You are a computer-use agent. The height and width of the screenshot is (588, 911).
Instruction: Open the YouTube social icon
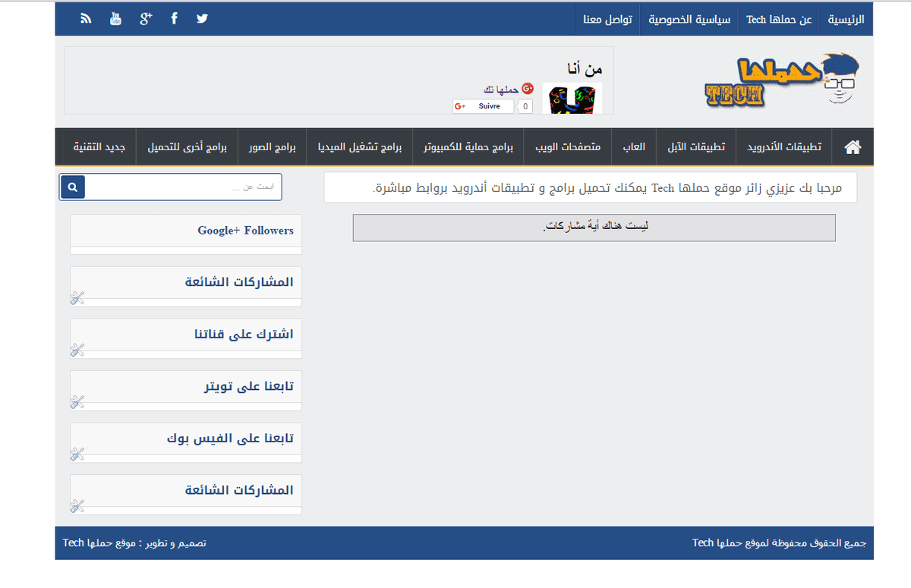[x=115, y=19]
